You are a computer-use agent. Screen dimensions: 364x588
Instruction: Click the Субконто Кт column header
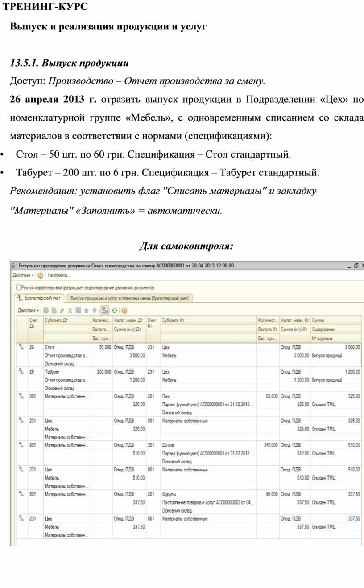point(208,321)
